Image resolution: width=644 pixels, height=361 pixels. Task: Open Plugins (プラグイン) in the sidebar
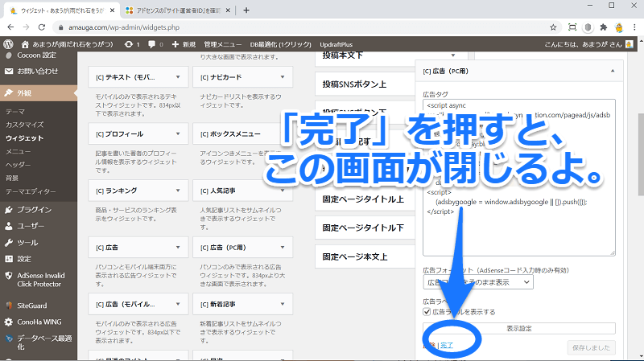[x=34, y=210]
